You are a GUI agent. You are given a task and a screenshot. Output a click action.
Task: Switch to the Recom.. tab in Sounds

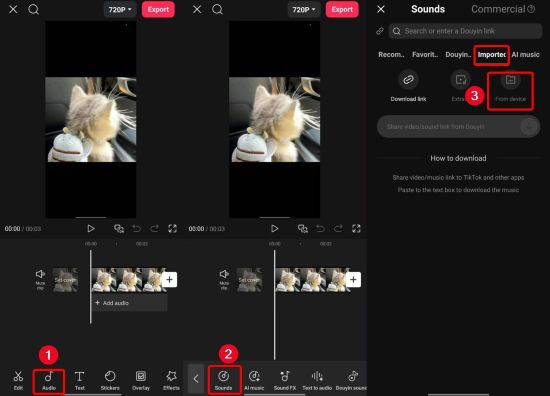(x=391, y=54)
